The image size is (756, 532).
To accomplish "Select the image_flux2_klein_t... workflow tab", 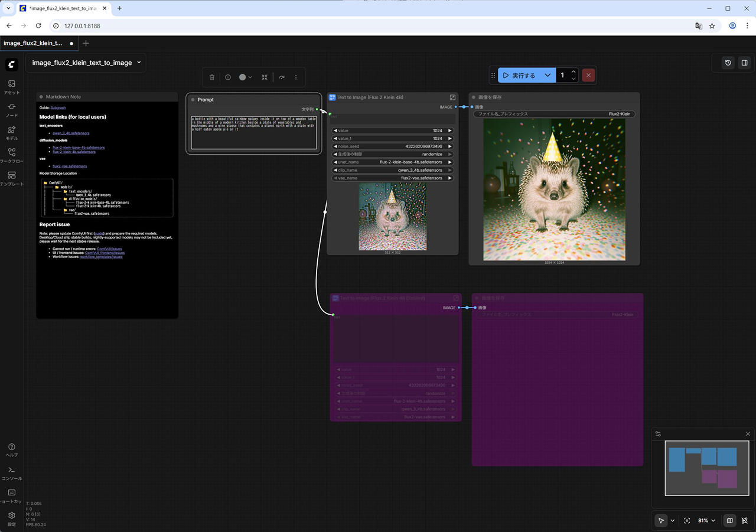I will pos(33,43).
